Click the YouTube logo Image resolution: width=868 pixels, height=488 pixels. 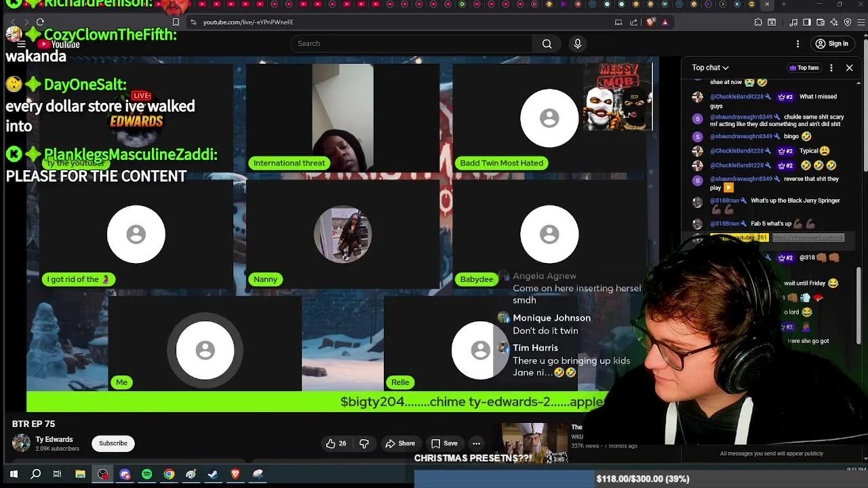59,44
